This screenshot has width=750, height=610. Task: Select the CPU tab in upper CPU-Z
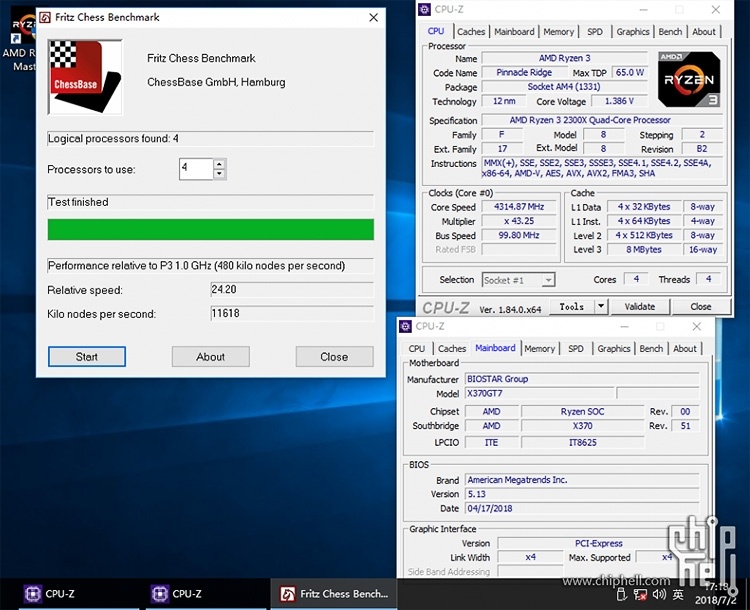pyautogui.click(x=436, y=31)
